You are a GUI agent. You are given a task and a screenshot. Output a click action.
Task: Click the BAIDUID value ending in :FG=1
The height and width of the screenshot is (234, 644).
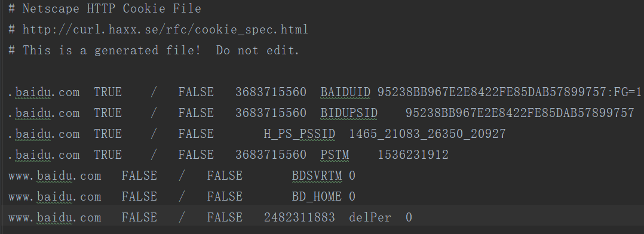[x=509, y=93]
